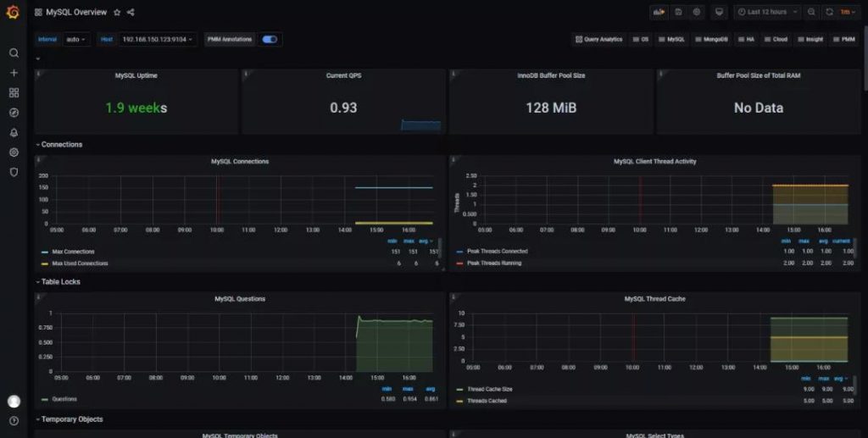Collapse the Temporary Objects row
Screen dimensions: 868x438
pyautogui.click(x=70, y=419)
